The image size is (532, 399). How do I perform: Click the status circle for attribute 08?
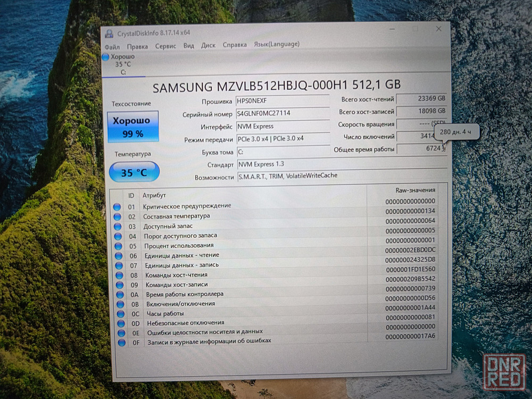point(119,275)
